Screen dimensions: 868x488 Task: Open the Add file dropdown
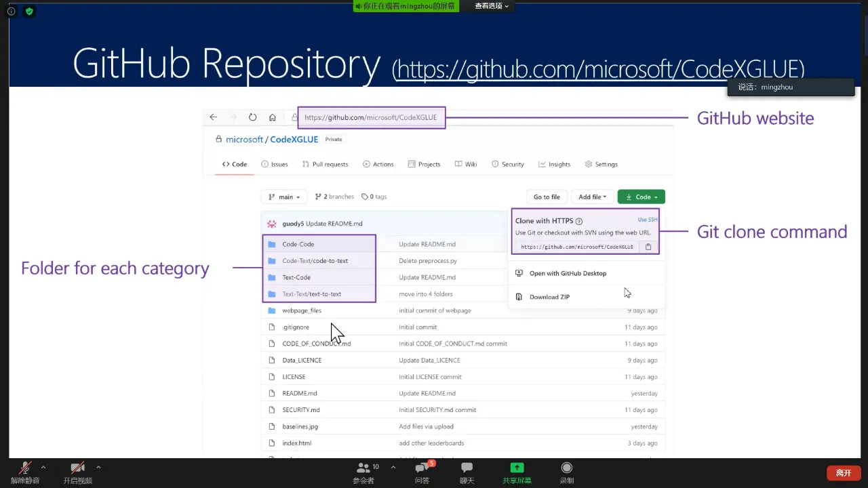point(593,197)
